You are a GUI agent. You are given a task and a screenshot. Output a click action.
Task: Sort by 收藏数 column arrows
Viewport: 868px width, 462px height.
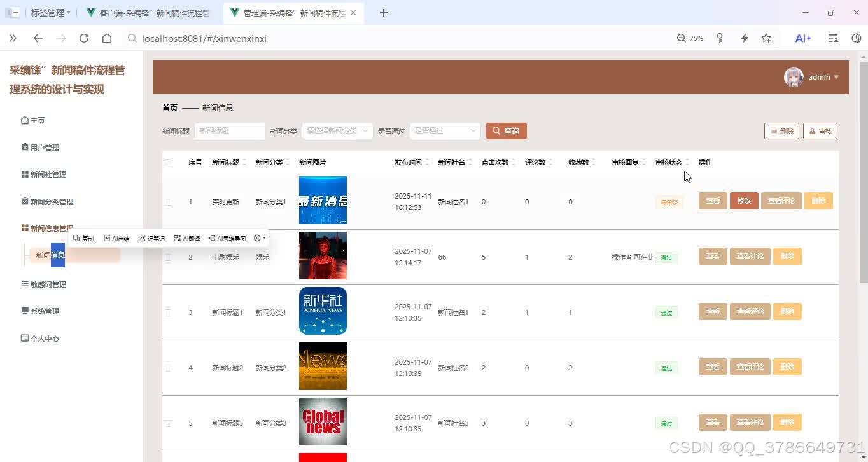coord(594,162)
